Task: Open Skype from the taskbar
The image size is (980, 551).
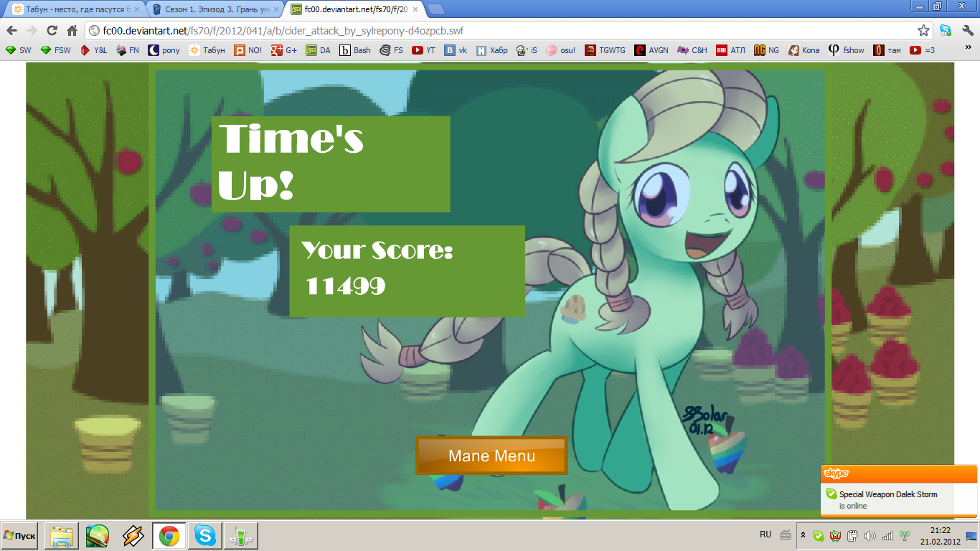Action: click(x=205, y=536)
